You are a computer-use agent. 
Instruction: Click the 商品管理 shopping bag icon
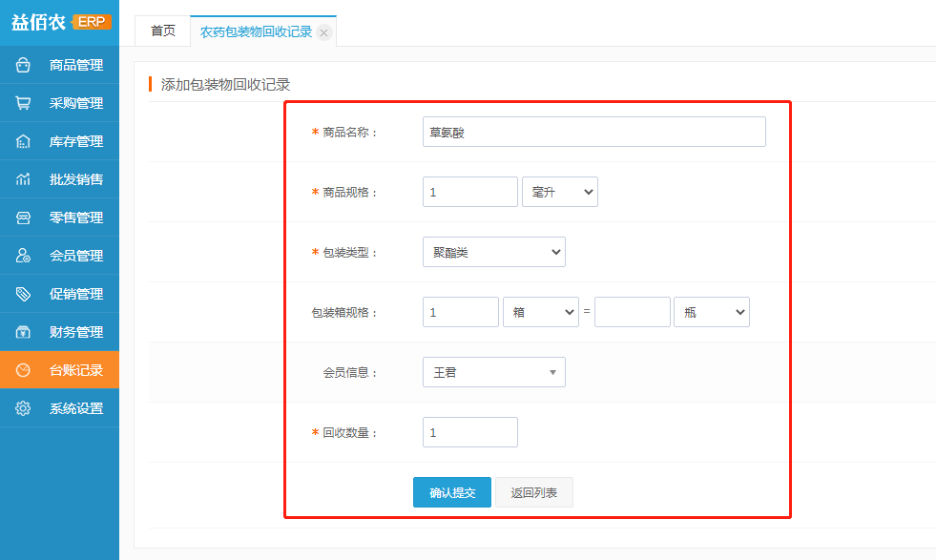point(24,65)
